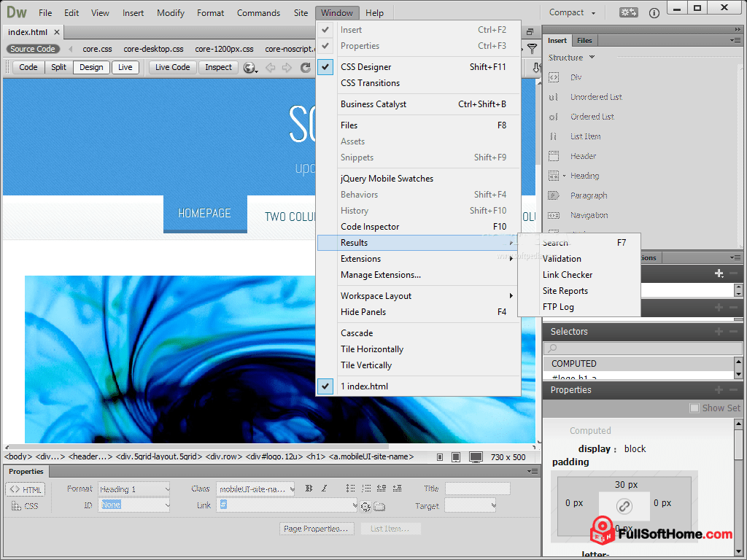The image size is (747, 560).
Task: Toggle the Show Set checkbox
Action: coord(694,408)
